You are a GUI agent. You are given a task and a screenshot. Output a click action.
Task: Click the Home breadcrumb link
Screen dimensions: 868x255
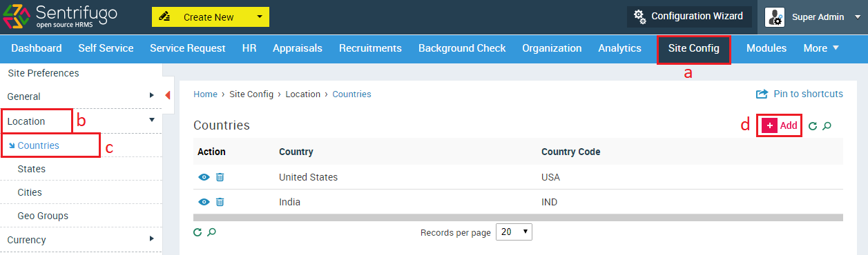(205, 94)
